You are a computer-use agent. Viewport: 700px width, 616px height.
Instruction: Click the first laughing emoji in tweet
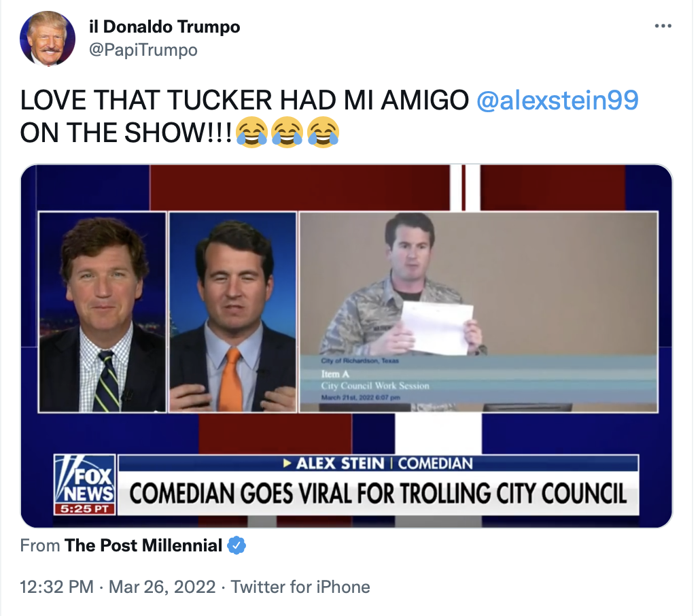251,133
